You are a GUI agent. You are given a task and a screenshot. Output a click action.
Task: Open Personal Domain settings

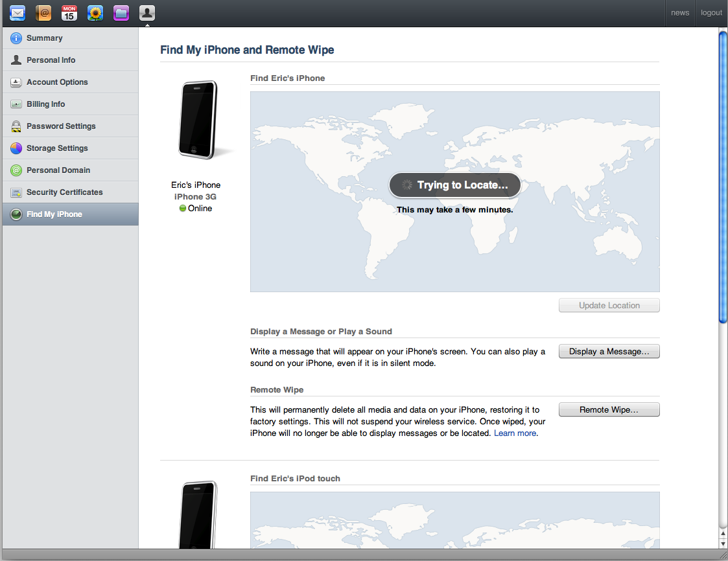[x=71, y=170]
